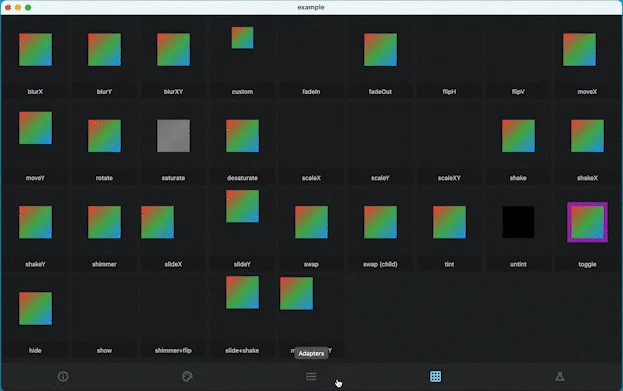
Task: Click the gradient square above tint
Action: point(449,222)
